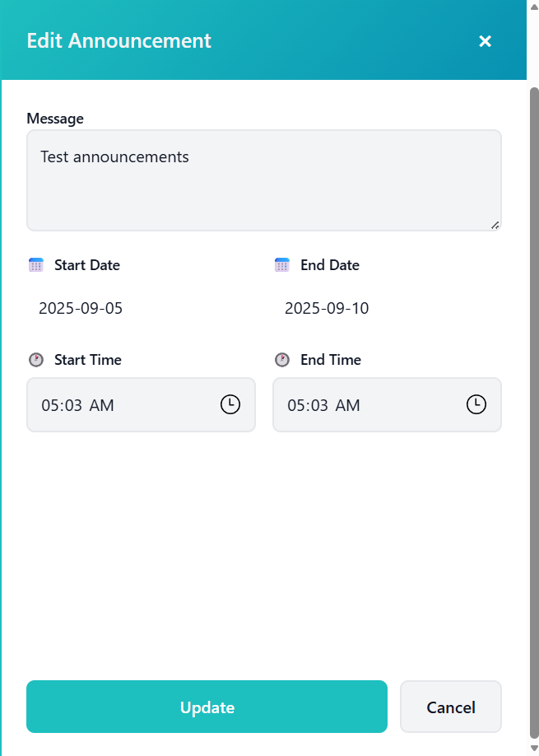Click the calendar icon beside Start Date

35,265
